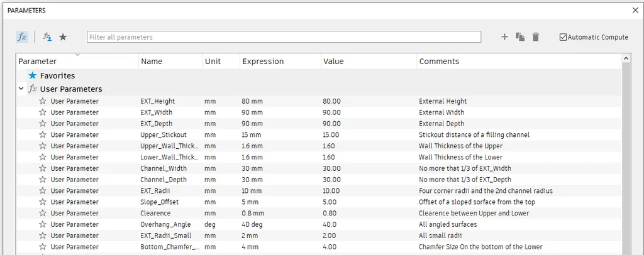Click the Expression column header
Screen dimensions: 644x255
click(263, 62)
